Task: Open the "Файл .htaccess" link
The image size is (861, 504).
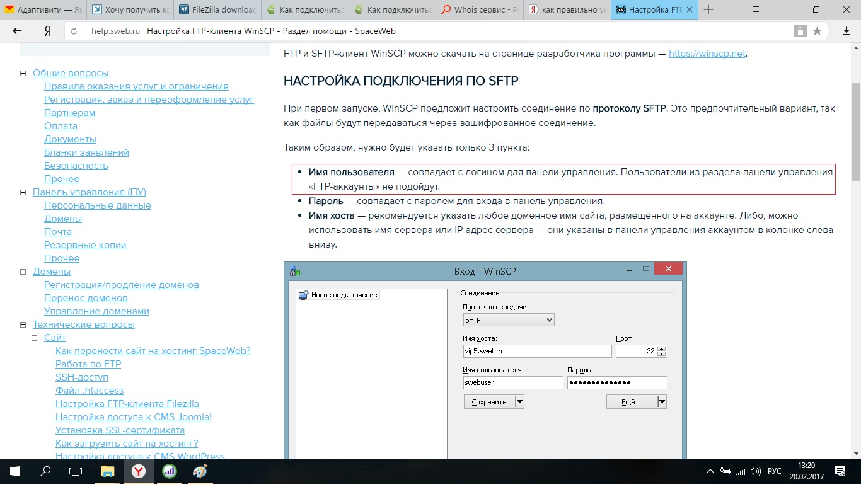Action: (x=90, y=391)
